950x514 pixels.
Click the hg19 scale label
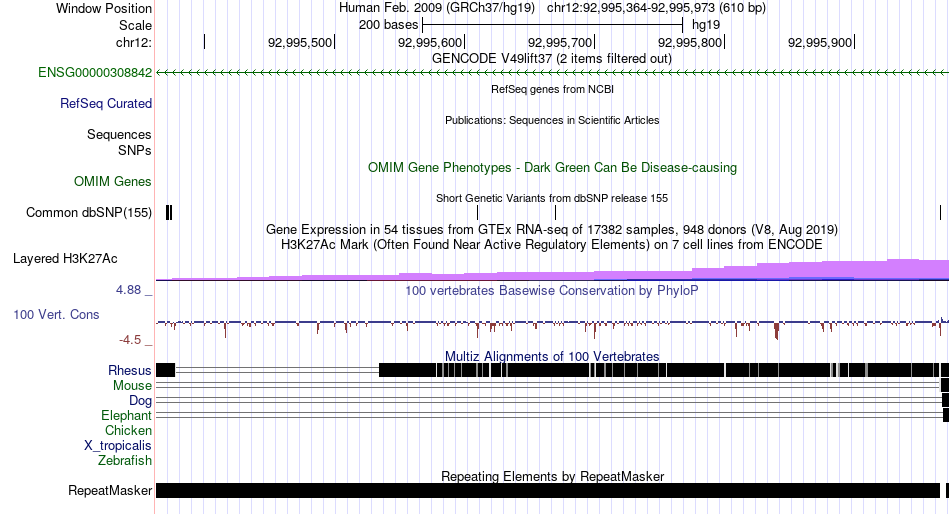click(706, 25)
